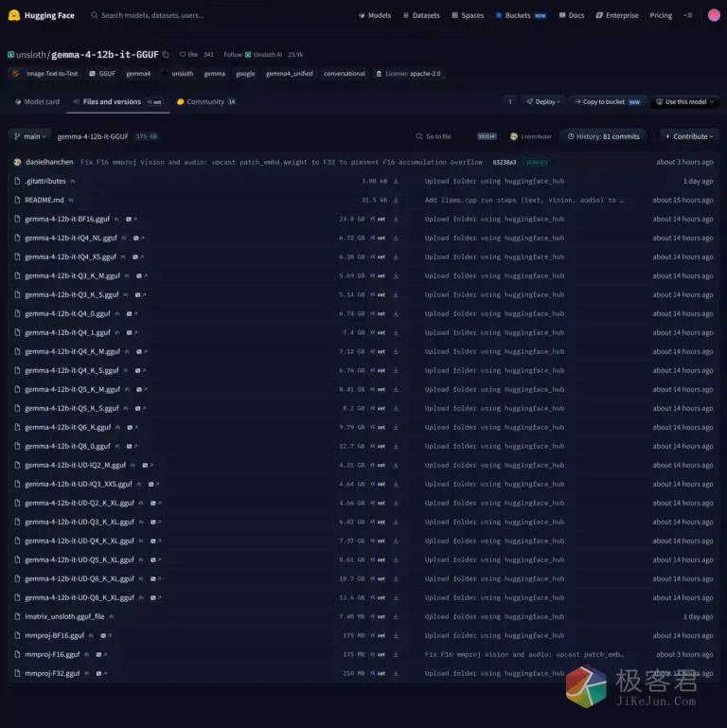Screen dimensions: 727x728
Task: Expand the Use this model dropdown
Action: click(x=684, y=101)
